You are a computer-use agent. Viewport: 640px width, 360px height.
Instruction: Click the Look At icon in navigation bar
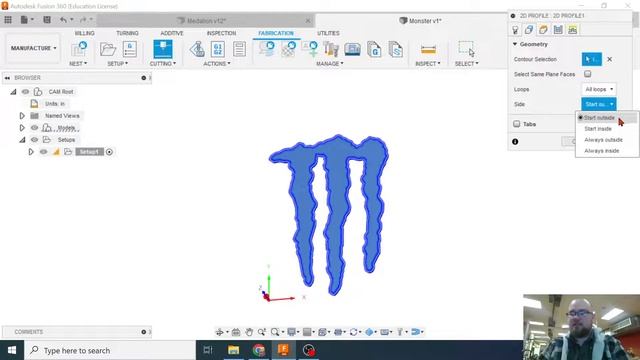click(x=236, y=332)
